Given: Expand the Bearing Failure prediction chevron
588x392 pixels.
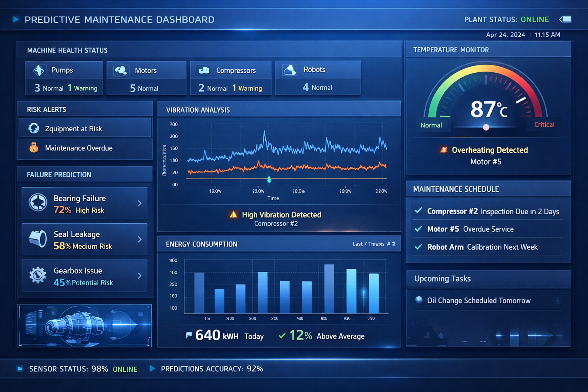Looking at the screenshot, I should (140, 203).
